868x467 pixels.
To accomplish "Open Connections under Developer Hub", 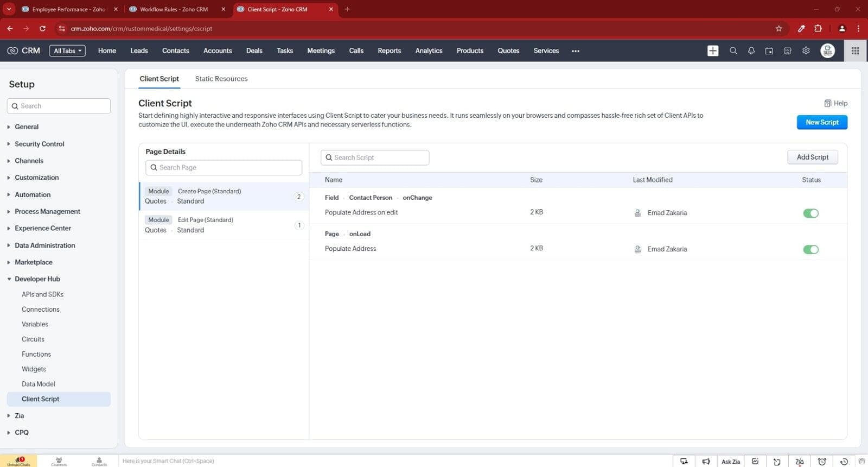I will click(41, 310).
